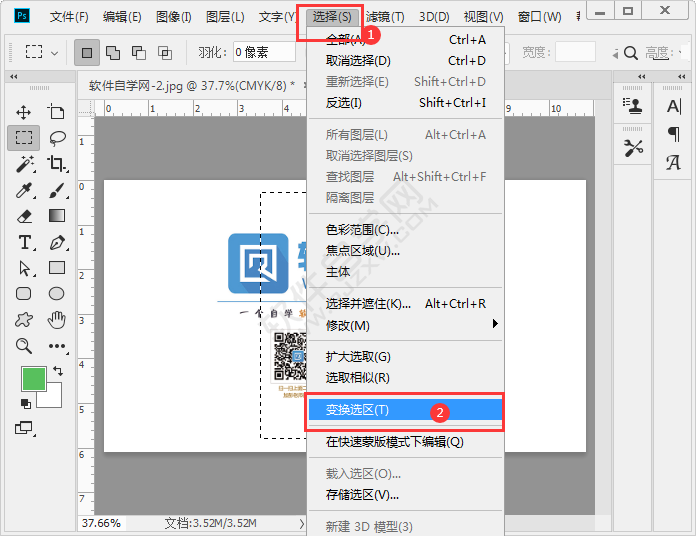Choose 反选(I) menu entry

pos(405,103)
